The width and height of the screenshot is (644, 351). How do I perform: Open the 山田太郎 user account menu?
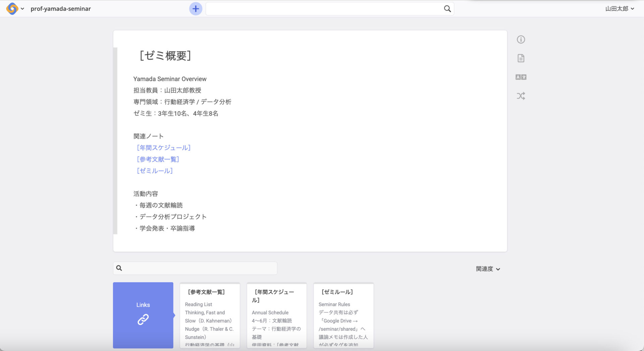pos(619,9)
